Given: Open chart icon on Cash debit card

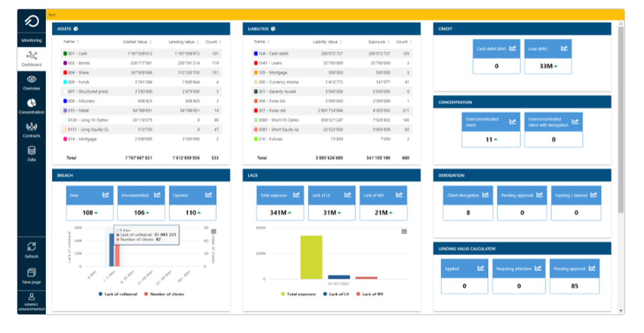Looking at the screenshot, I should click(513, 48).
